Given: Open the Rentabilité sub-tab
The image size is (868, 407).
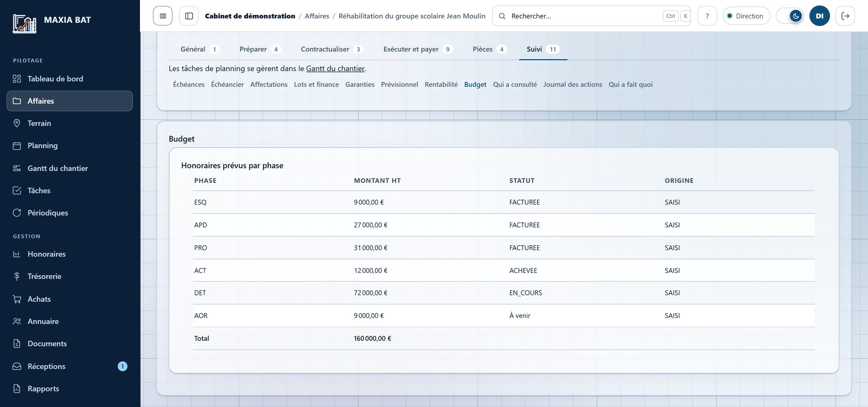Looking at the screenshot, I should [x=441, y=85].
